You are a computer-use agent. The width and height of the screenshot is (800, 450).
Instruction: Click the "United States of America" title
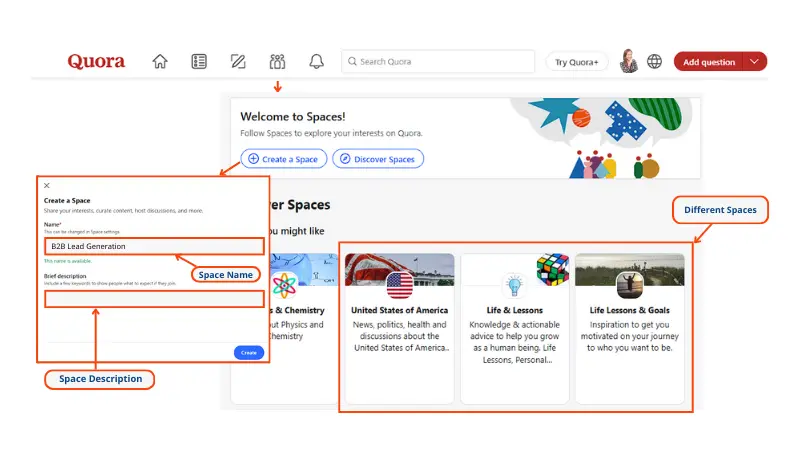[x=399, y=310]
